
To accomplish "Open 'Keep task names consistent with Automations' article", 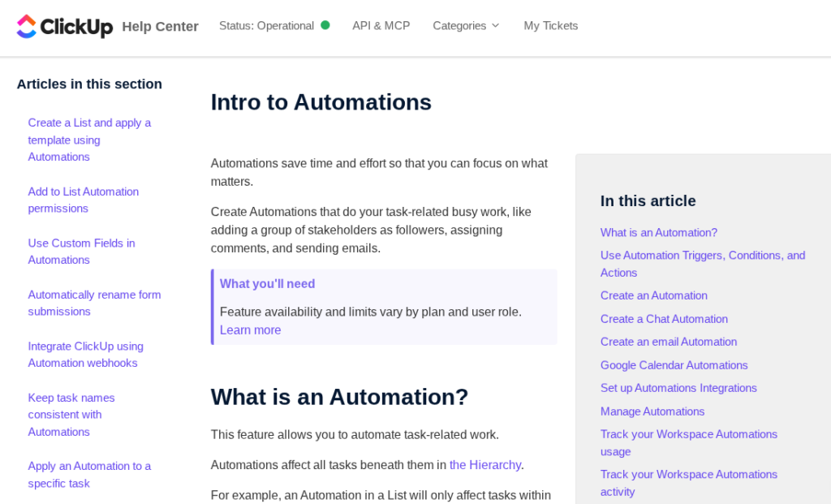I will pos(71,415).
